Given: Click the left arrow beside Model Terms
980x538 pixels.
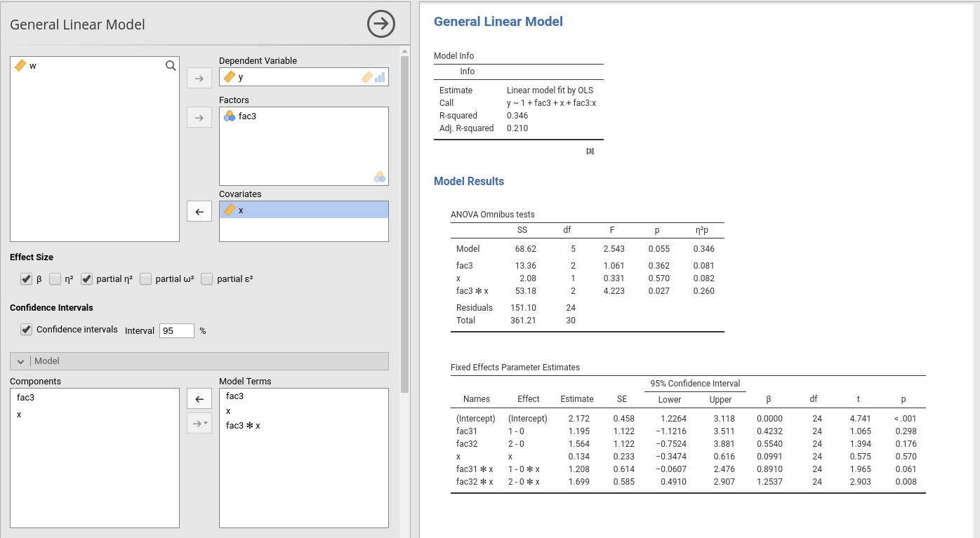Looking at the screenshot, I should click(199, 399).
